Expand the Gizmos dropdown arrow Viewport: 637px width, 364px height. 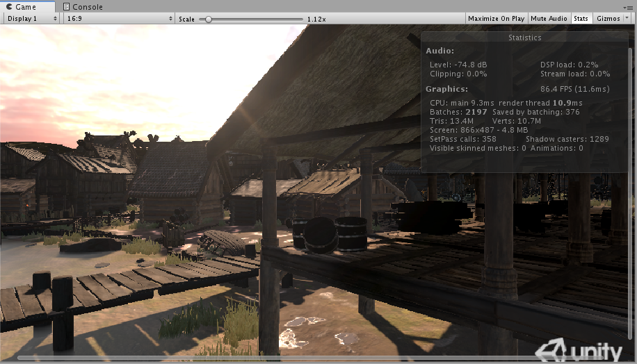[628, 19]
